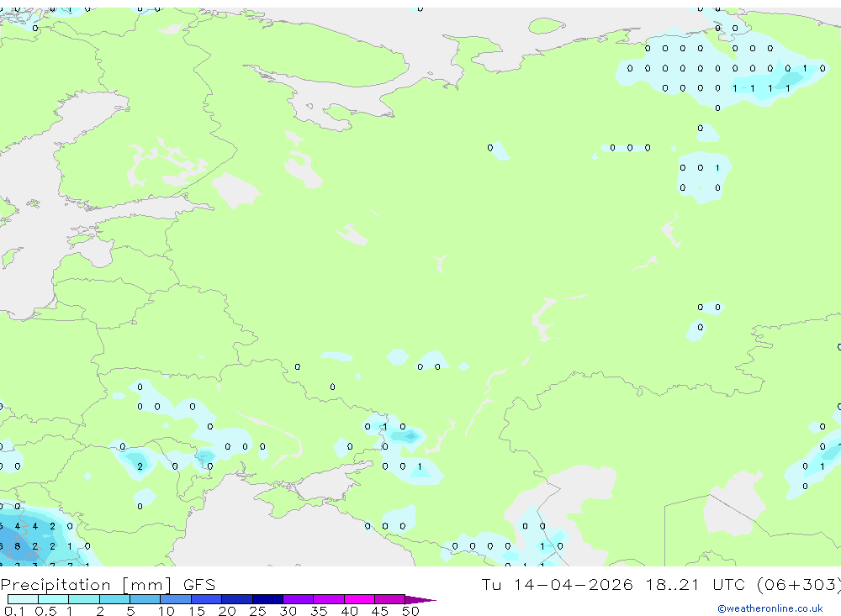The height and width of the screenshot is (616, 841).
Task: Pick the 40–45 mm bright magenta legend swatch
Action: 359,599
